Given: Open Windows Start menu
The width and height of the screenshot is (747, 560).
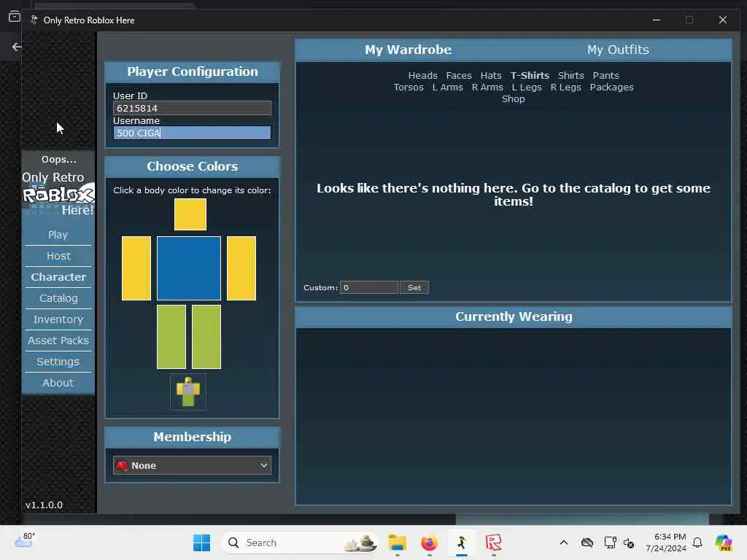Looking at the screenshot, I should point(201,542).
